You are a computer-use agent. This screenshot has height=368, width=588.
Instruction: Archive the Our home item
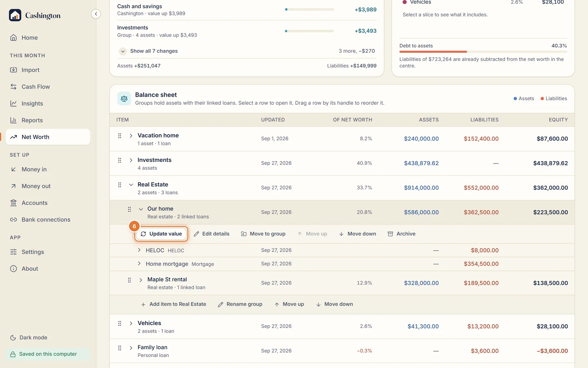pyautogui.click(x=402, y=234)
